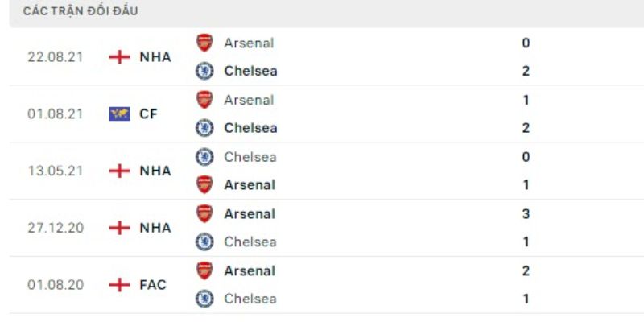
Task: Click the 27.12.20 match date
Action: pos(53,228)
